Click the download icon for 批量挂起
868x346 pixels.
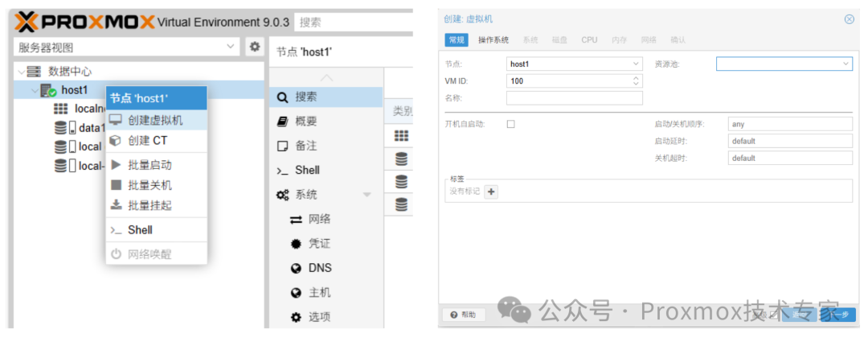[x=116, y=205]
